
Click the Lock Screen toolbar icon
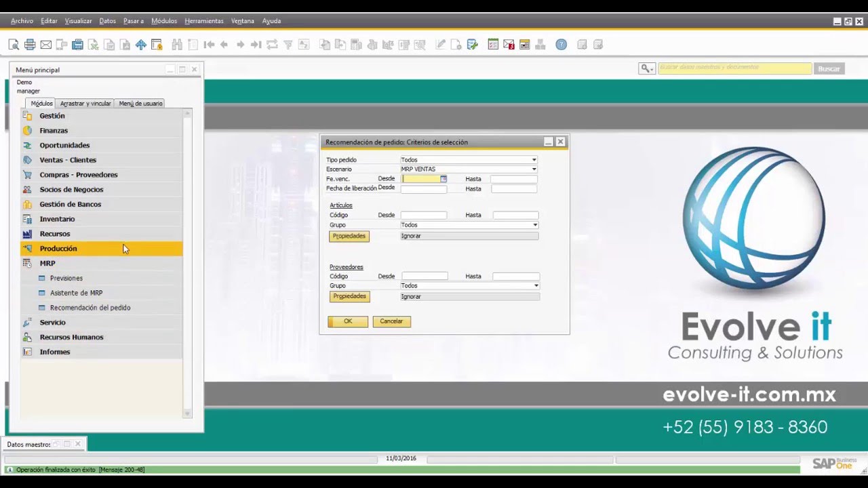157,45
